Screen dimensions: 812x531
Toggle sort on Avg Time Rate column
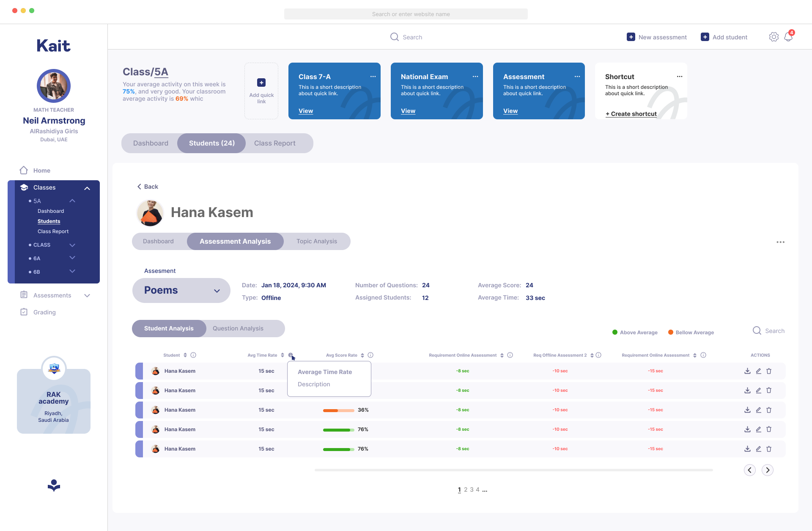(283, 355)
